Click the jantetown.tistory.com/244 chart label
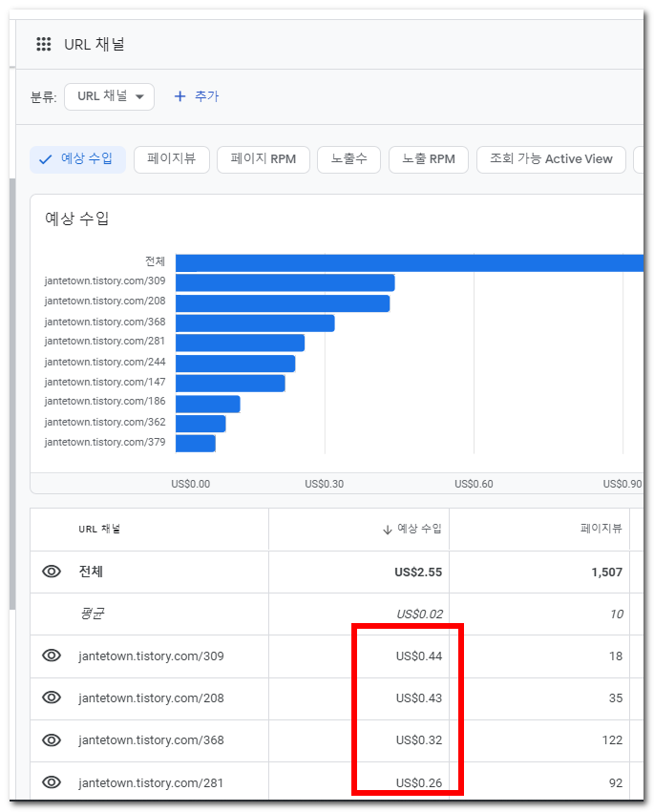 pos(105,362)
